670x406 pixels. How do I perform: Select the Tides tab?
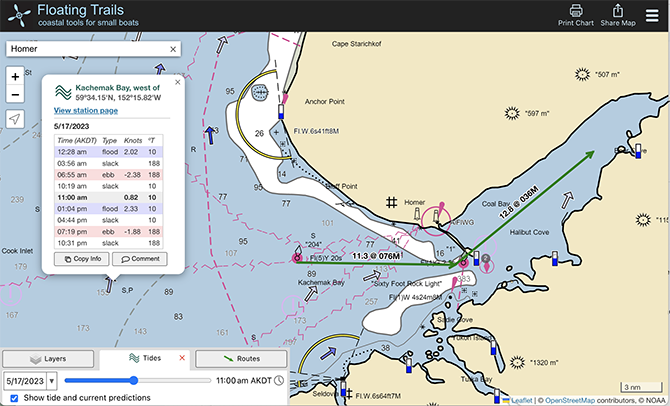coord(145,358)
